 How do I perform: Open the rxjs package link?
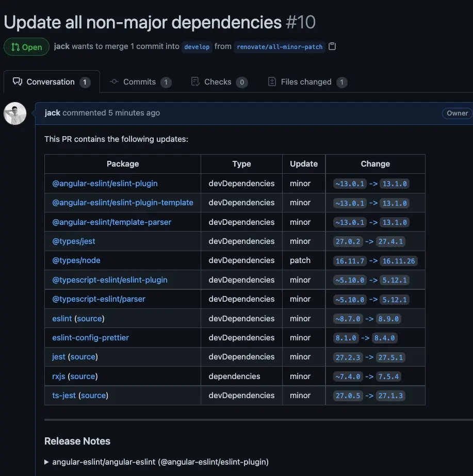click(59, 376)
